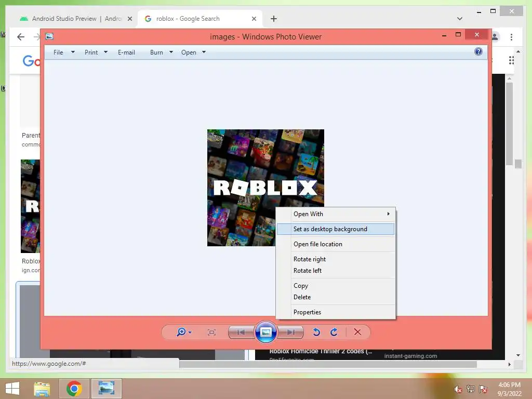Close the roblox Google Search tab
Screen dimensions: 532x399
[x=254, y=19]
